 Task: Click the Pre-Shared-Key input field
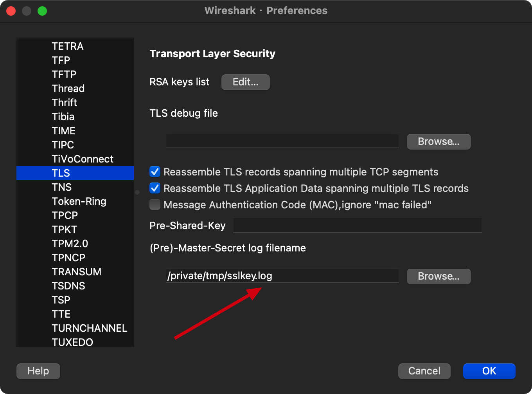pyautogui.click(x=358, y=225)
